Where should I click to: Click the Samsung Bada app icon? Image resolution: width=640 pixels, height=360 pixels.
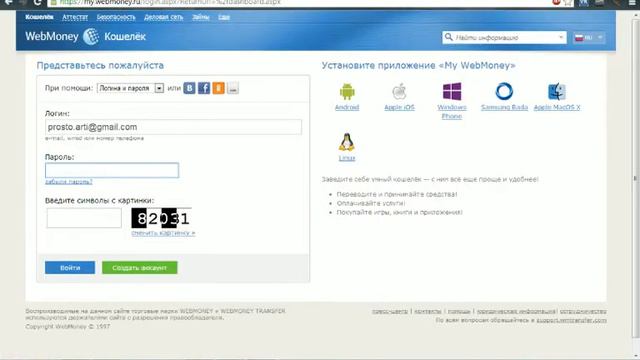click(504, 91)
